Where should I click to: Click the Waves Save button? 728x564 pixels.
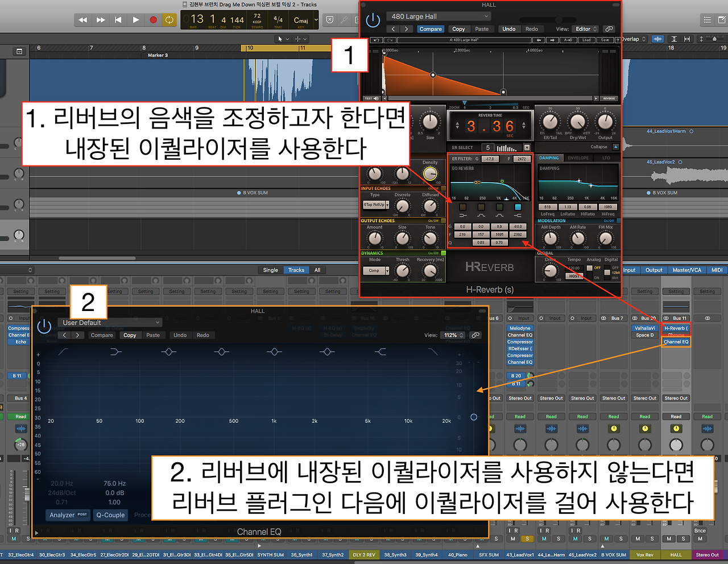[x=605, y=40]
